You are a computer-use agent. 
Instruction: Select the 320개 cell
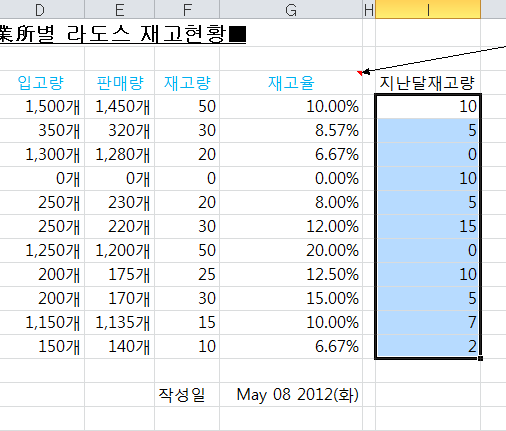[120, 131]
